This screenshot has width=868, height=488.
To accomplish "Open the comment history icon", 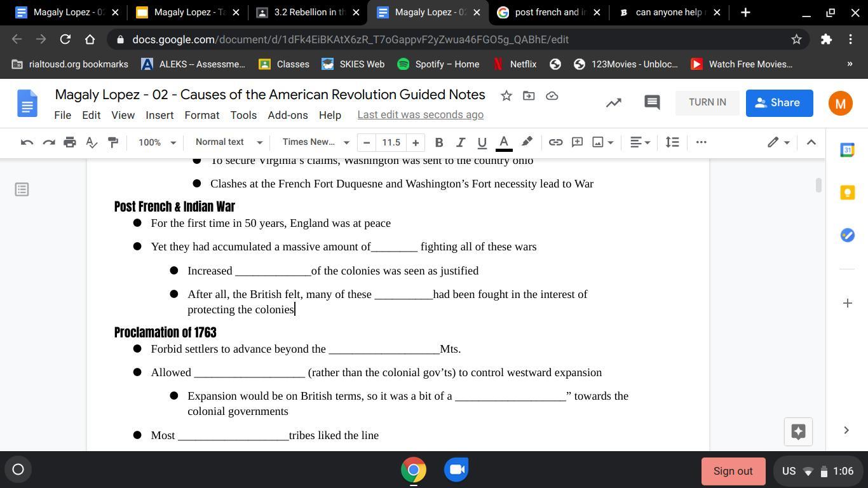I will pyautogui.click(x=652, y=102).
